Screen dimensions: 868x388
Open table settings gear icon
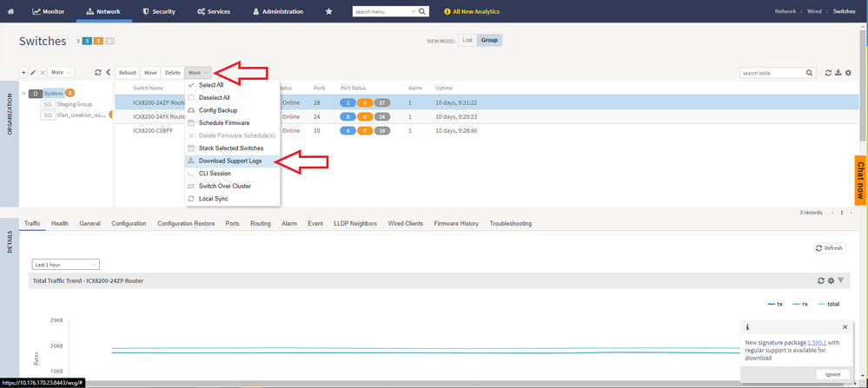849,73
